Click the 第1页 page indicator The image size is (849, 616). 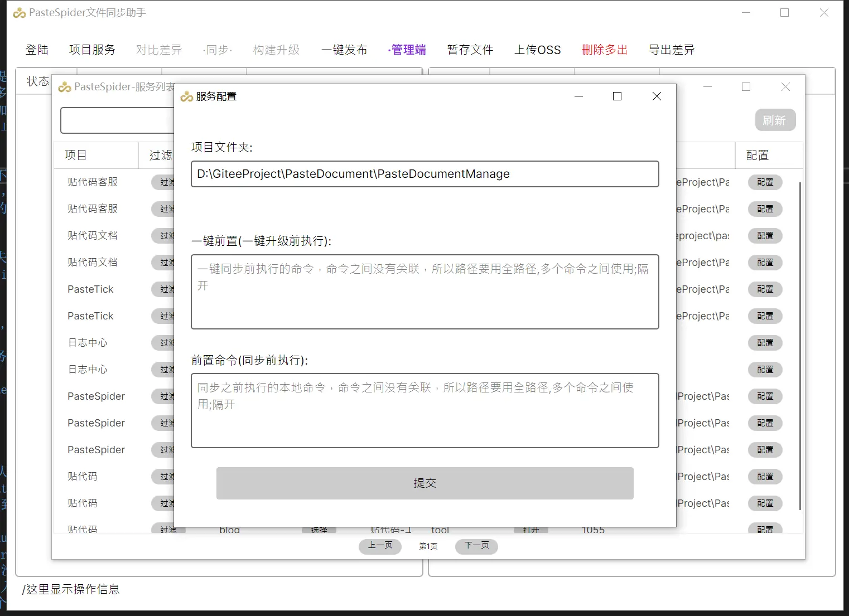428,546
